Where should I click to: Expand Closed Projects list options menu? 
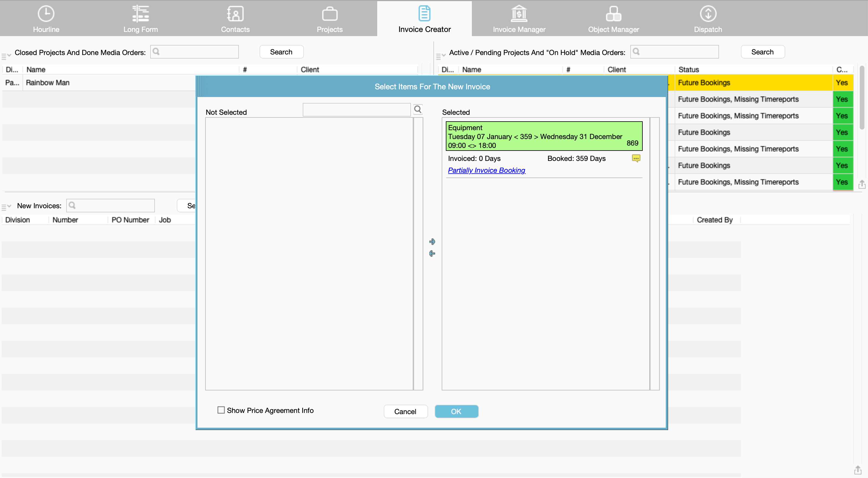coord(6,56)
